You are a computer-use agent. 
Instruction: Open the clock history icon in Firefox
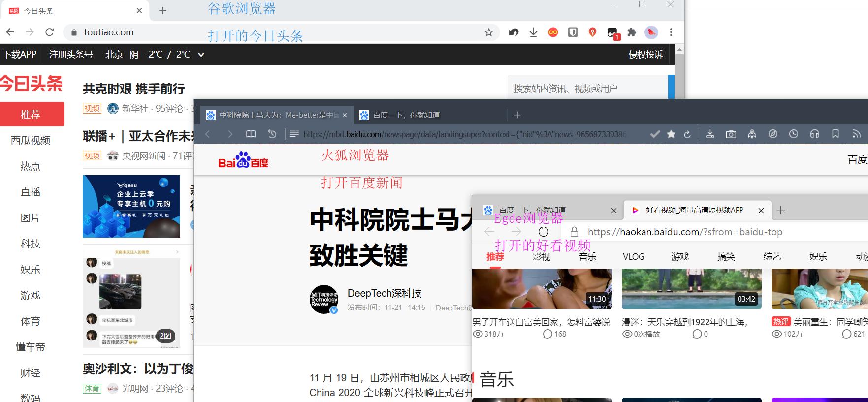(x=794, y=134)
